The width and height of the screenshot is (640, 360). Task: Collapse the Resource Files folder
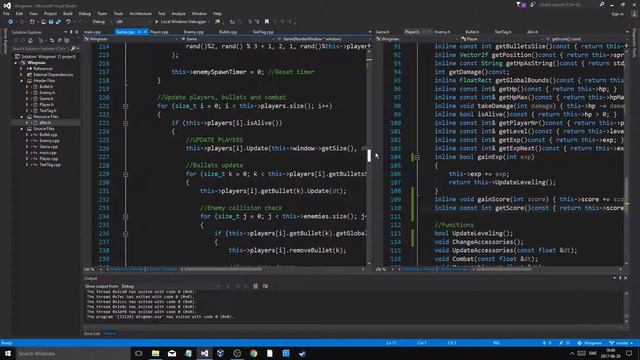[22, 117]
